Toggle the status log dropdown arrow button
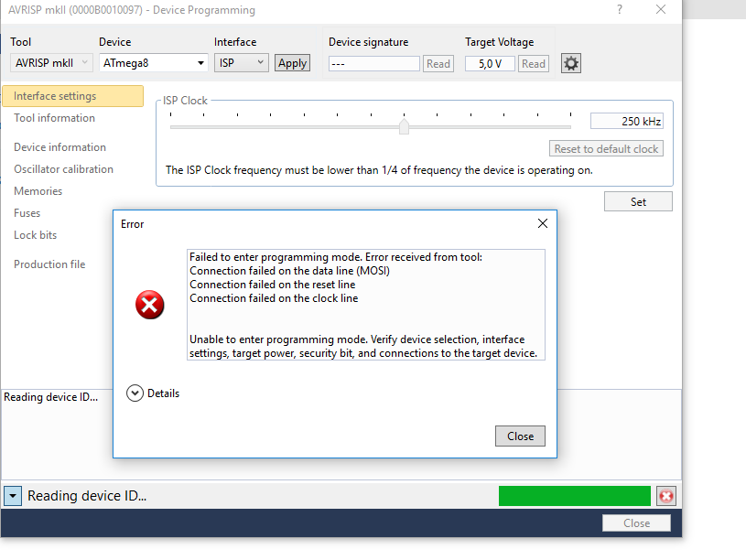 coord(13,496)
